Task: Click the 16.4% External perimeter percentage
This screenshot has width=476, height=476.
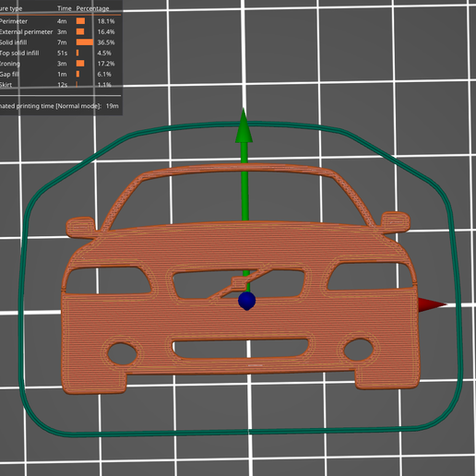Action: coord(106,31)
